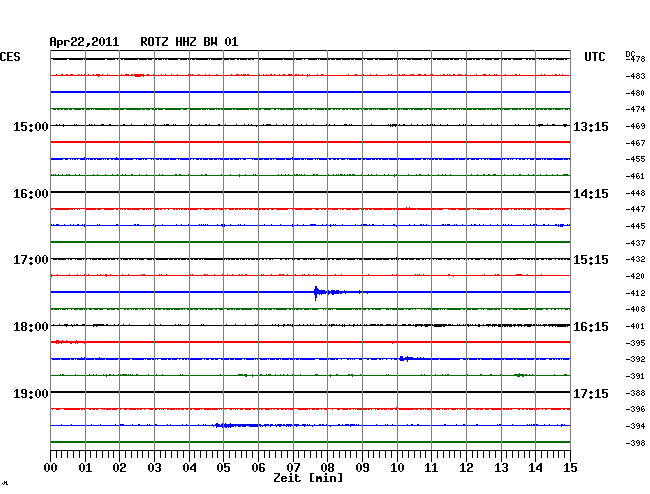Click the 01 minute tick label
The image size is (650, 494).
(85, 468)
